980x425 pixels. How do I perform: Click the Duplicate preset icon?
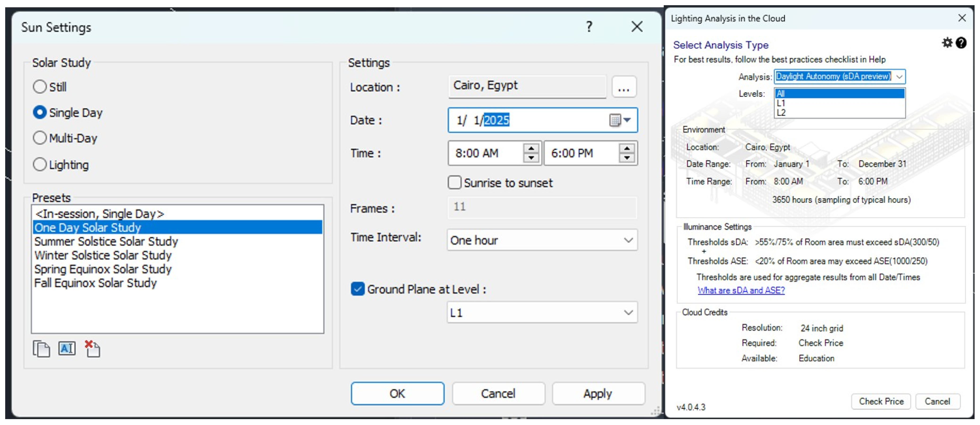click(x=41, y=348)
